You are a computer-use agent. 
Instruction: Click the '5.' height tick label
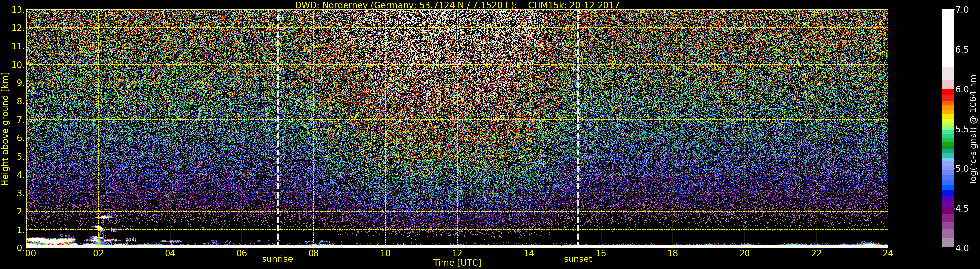coord(21,156)
